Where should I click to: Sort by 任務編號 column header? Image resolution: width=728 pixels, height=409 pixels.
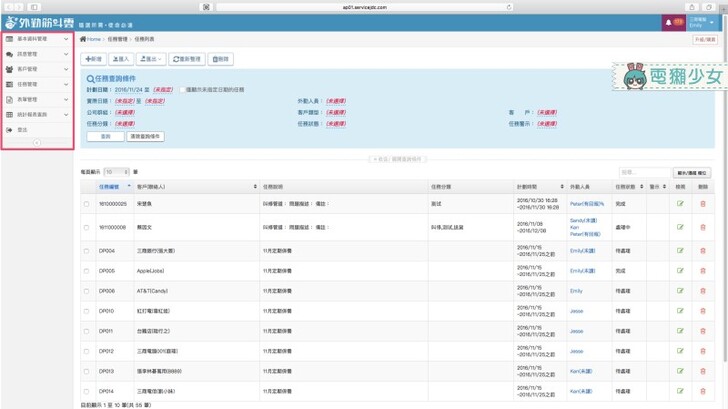click(x=110, y=186)
